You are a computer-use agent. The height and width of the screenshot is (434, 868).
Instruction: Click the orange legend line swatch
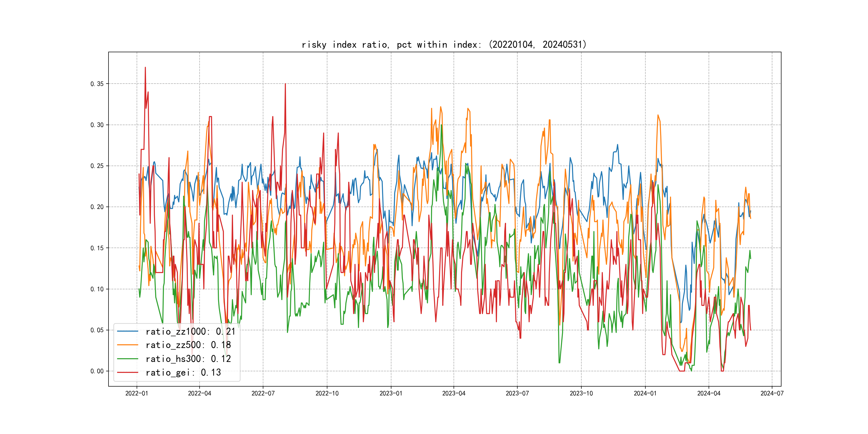(x=127, y=345)
